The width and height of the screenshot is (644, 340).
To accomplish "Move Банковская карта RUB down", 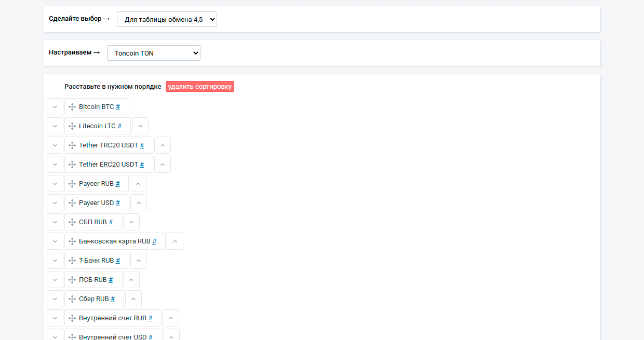I will pyautogui.click(x=55, y=241).
